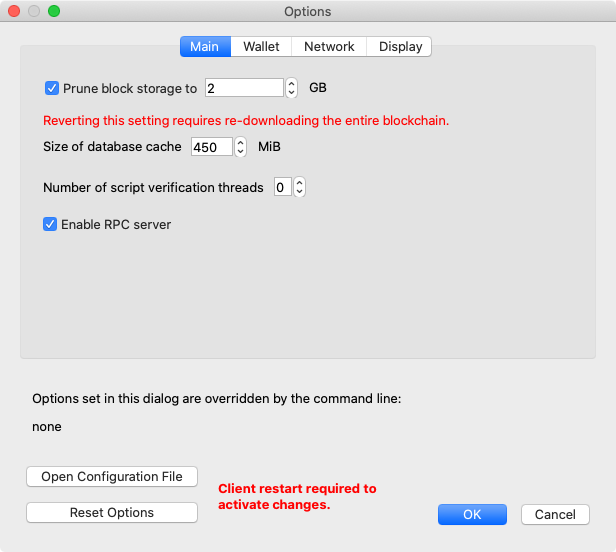This screenshot has height=552, width=616.
Task: Decrease script verification threads down arrow
Action: pyautogui.click(x=299, y=192)
